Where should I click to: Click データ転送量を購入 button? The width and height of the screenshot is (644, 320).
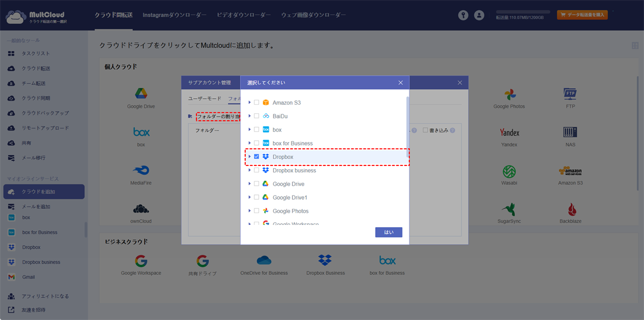[x=582, y=15]
